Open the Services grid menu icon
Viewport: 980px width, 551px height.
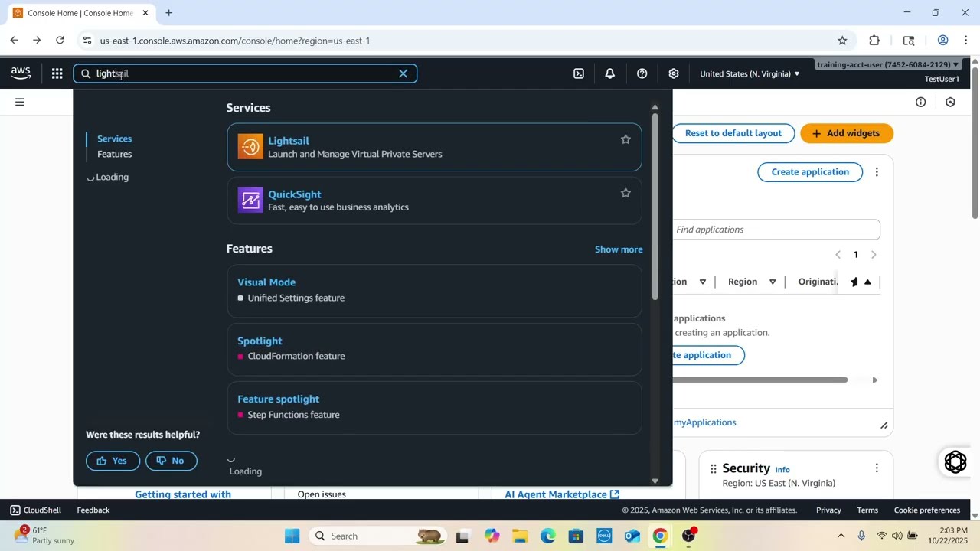point(57,73)
